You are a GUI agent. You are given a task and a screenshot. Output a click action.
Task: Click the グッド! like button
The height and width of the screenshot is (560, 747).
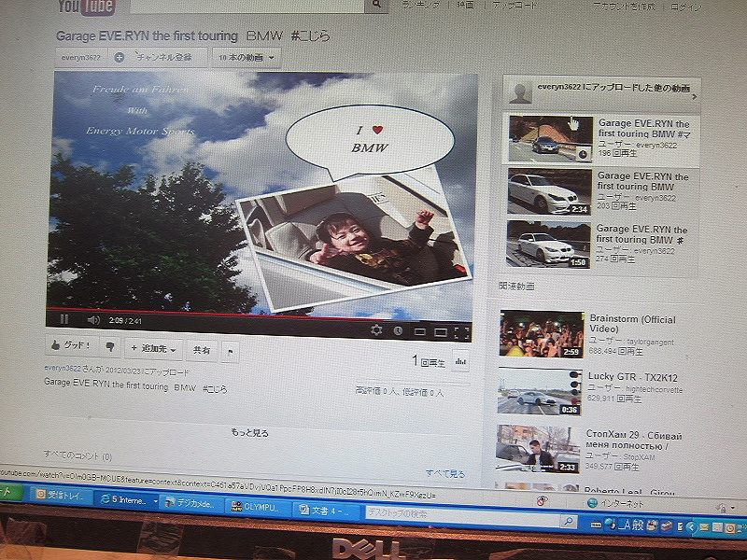tap(72, 344)
